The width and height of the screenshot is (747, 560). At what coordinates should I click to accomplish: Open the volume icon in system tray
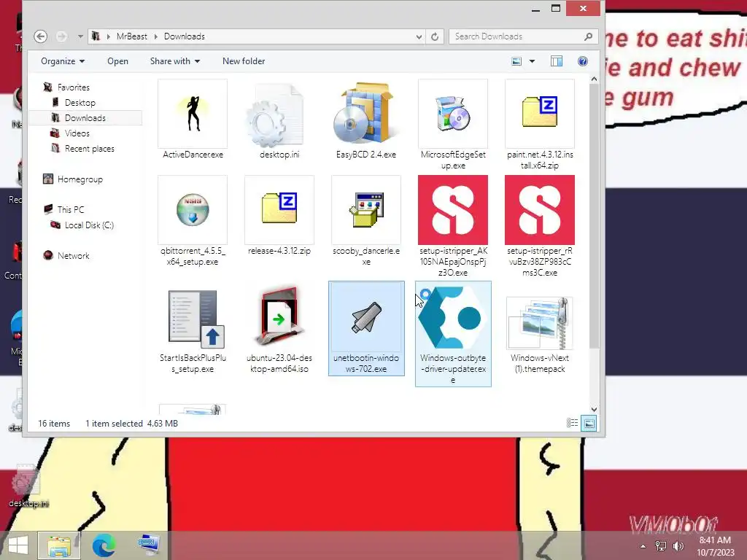click(x=678, y=546)
